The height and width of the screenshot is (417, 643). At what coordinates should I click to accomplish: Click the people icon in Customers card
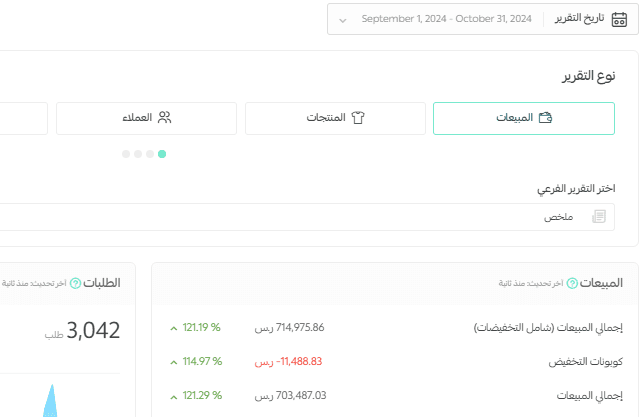tap(165, 118)
